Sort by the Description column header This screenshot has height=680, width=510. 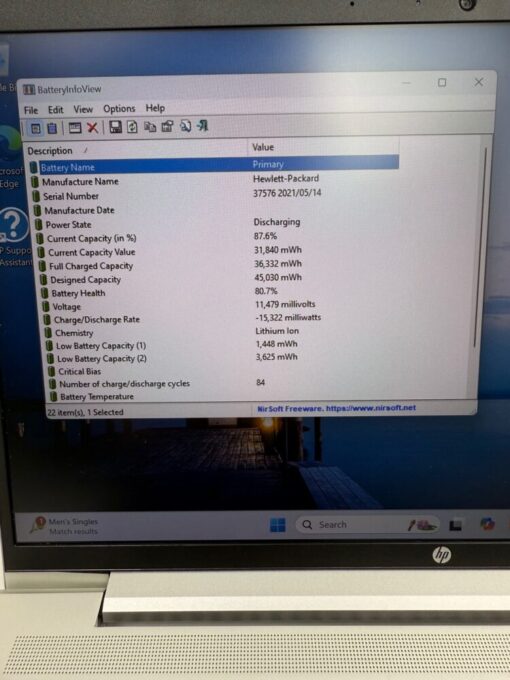[x=137, y=150]
